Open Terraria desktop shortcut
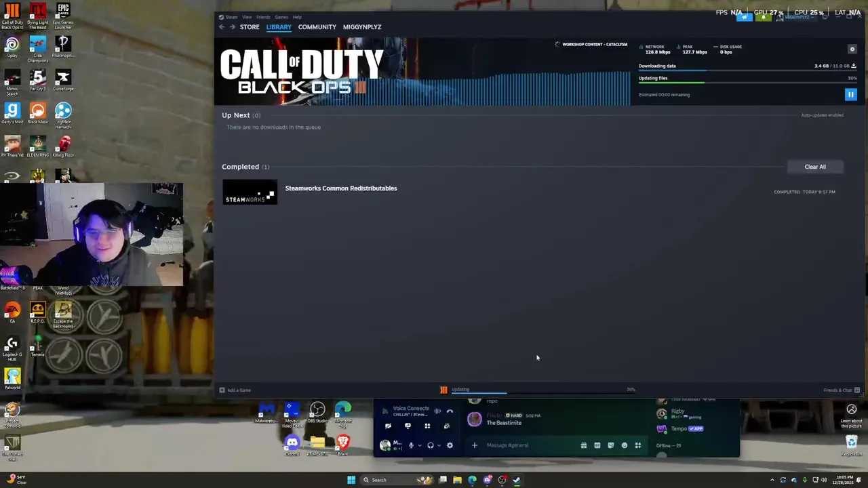The width and height of the screenshot is (868, 488). 38,346
